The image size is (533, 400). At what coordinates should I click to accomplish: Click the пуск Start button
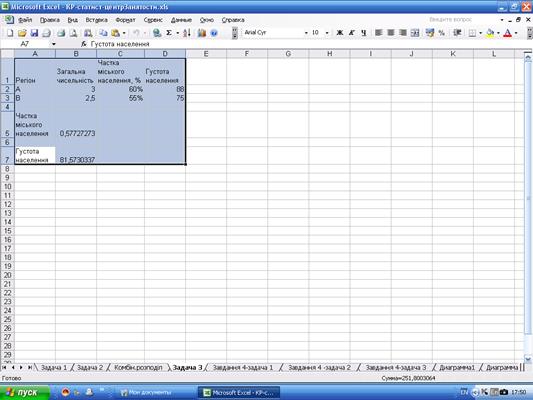click(x=24, y=393)
